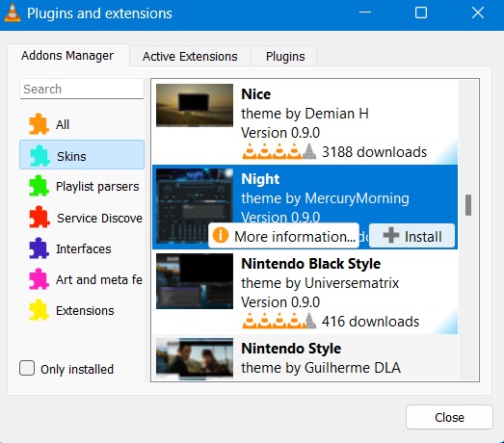
Task: Click the Nintendo Black Style thumbnail
Action: coord(195,281)
